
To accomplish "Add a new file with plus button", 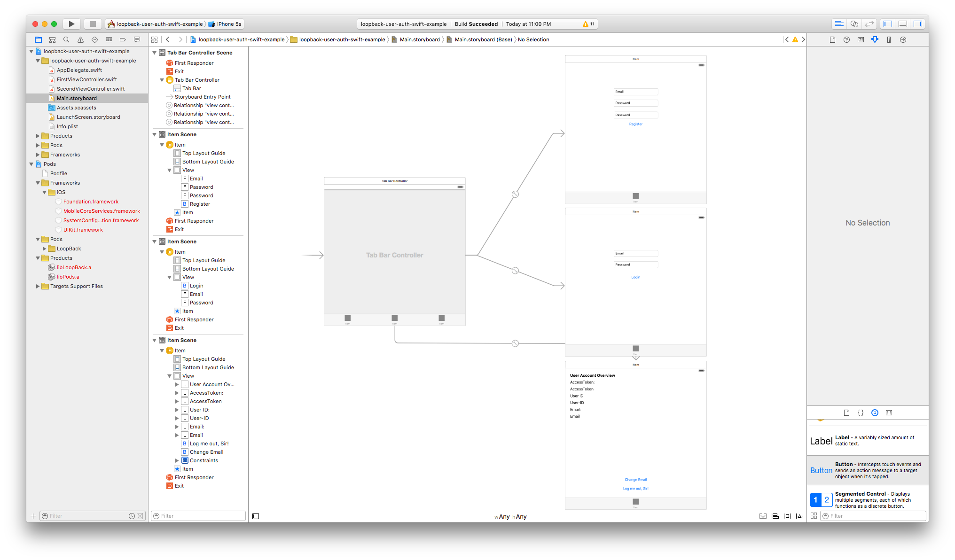I will [33, 516].
